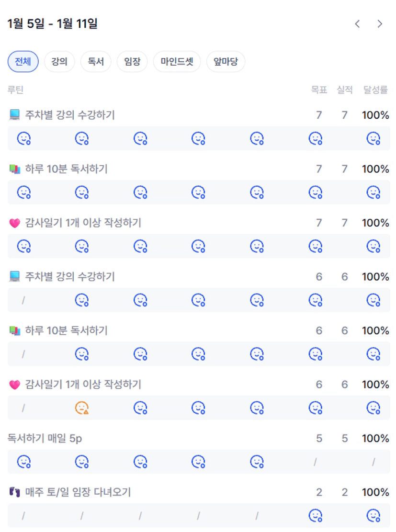Click heart icon of 감사일기 routine with goal 7
This screenshot has width=396, height=532.
click(x=14, y=223)
